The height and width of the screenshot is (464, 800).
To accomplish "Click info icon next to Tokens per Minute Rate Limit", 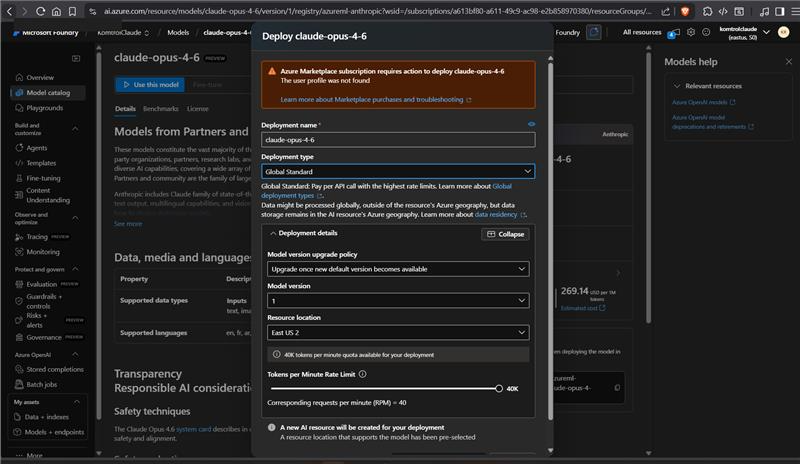I will click(362, 374).
